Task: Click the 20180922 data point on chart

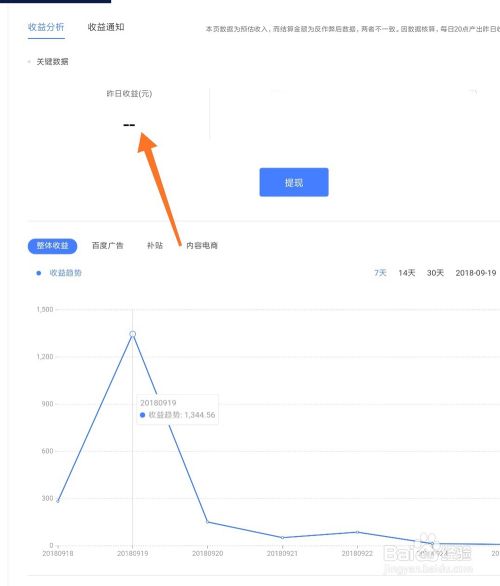Action: pos(357,532)
